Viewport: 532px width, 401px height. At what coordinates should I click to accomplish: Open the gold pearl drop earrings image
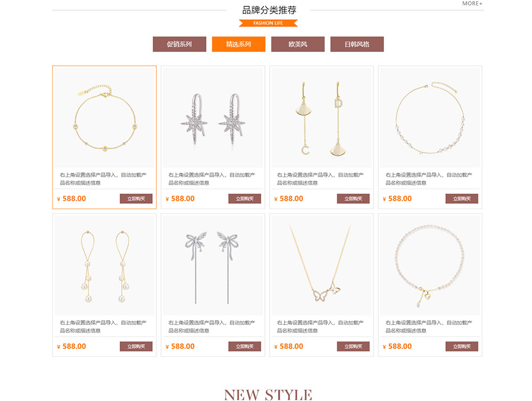(104, 265)
